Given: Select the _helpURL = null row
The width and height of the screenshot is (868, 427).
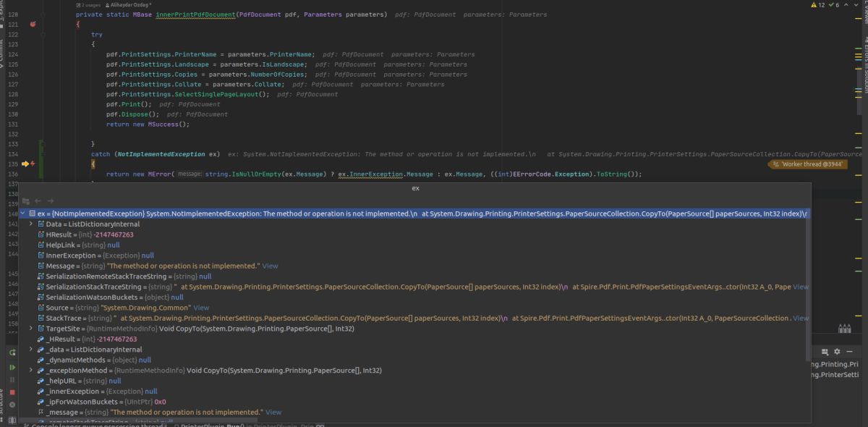Looking at the screenshot, I should click(414, 381).
